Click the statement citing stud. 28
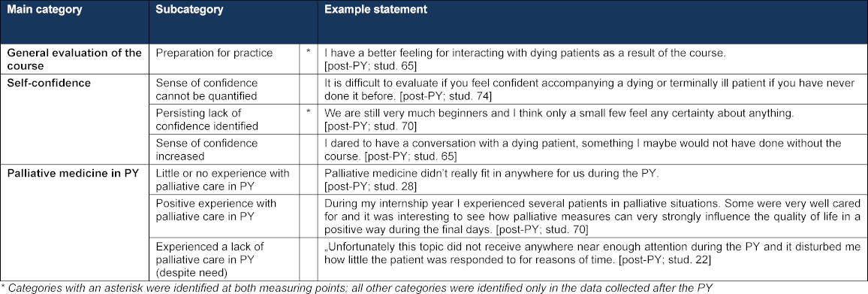 point(492,179)
